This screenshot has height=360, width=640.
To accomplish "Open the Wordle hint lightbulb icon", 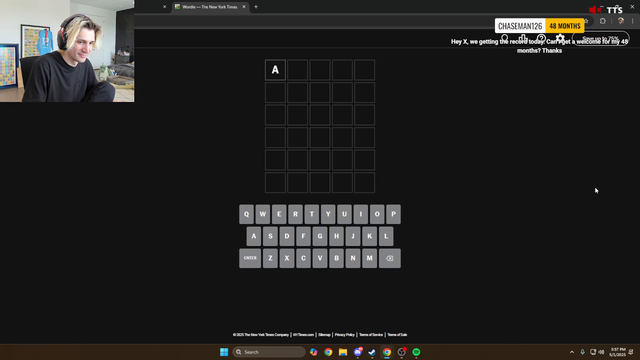I will [x=505, y=38].
